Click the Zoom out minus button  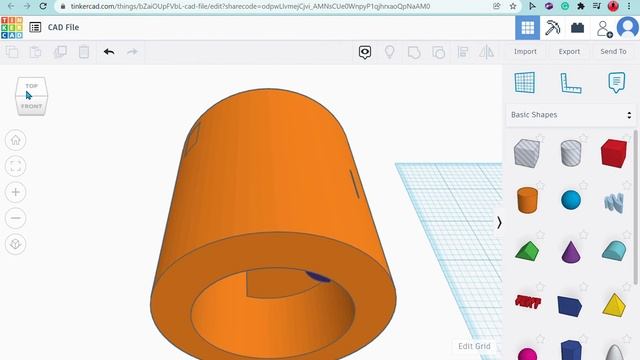pos(16,218)
